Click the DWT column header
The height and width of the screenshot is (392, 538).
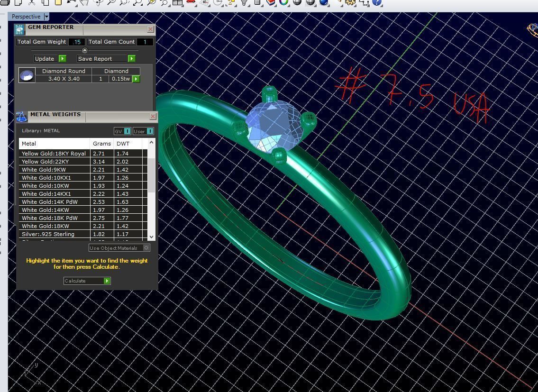tap(128, 144)
